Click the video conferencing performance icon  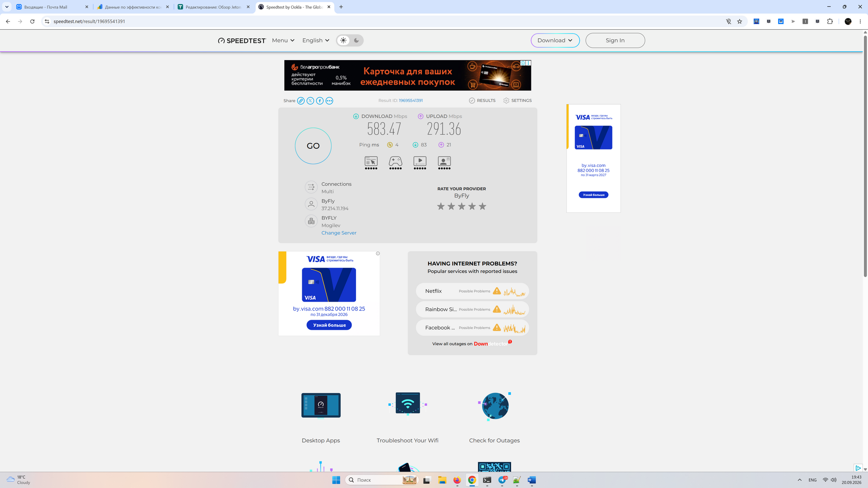click(444, 163)
